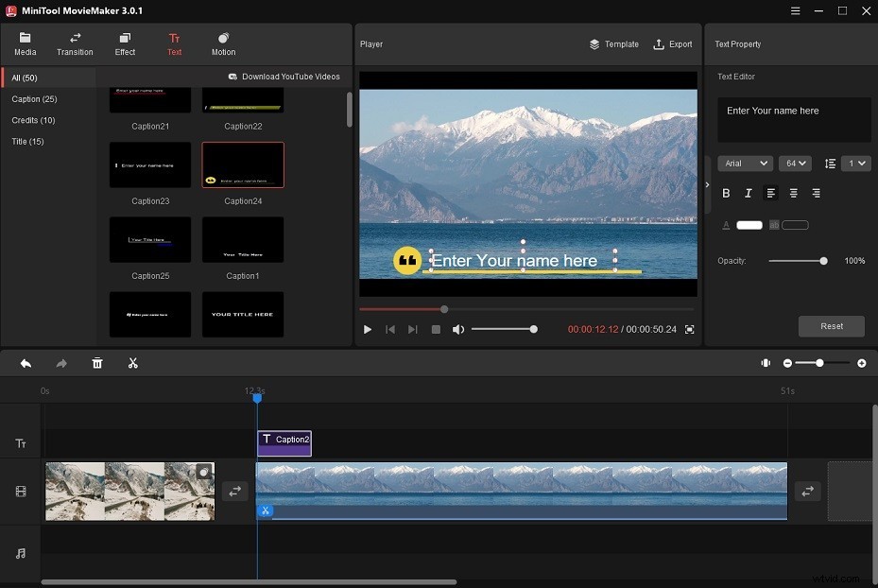Click the Export button
This screenshot has height=588, width=878.
[x=672, y=43]
